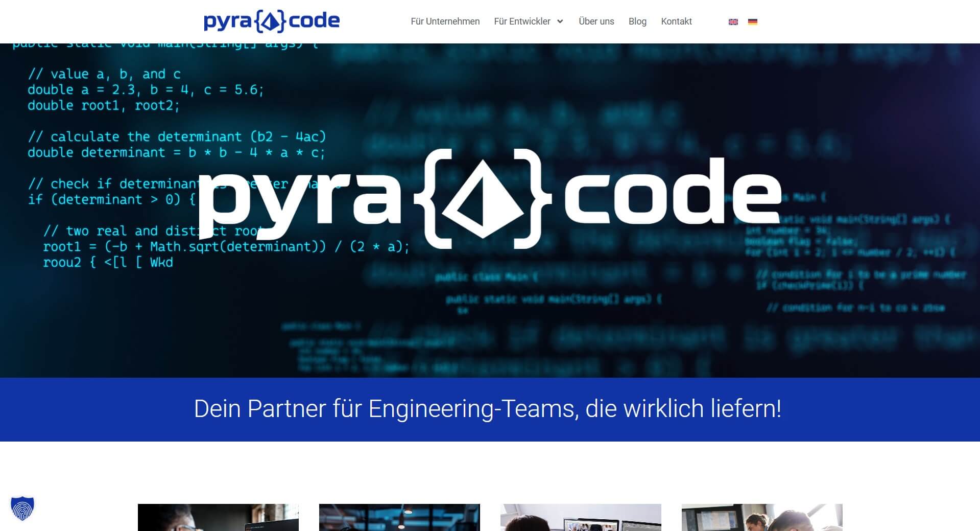Open the fingerprint shield privacy icon
Viewport: 980px width, 531px height.
[x=22, y=508]
